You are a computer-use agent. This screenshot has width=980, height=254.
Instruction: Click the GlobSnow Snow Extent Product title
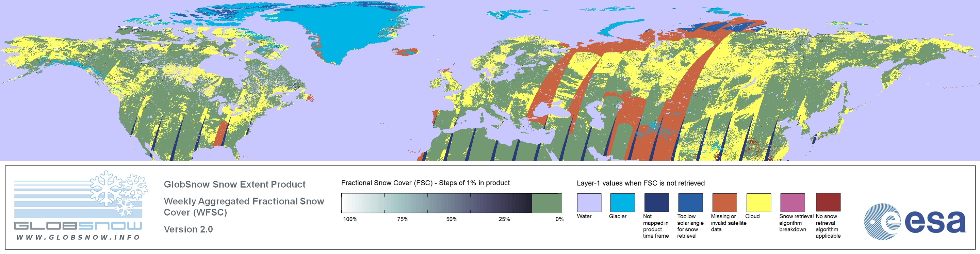pyautogui.click(x=234, y=184)
